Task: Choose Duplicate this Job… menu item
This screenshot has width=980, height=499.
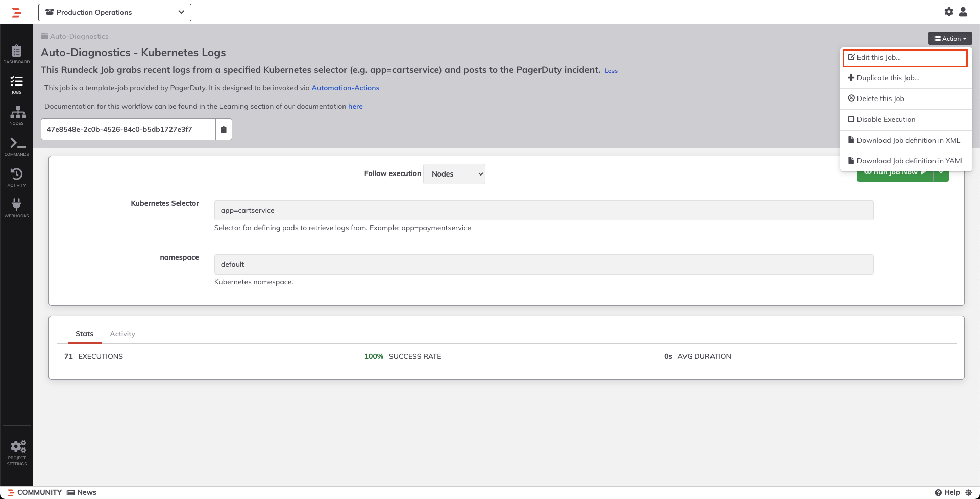Action: 906,78
